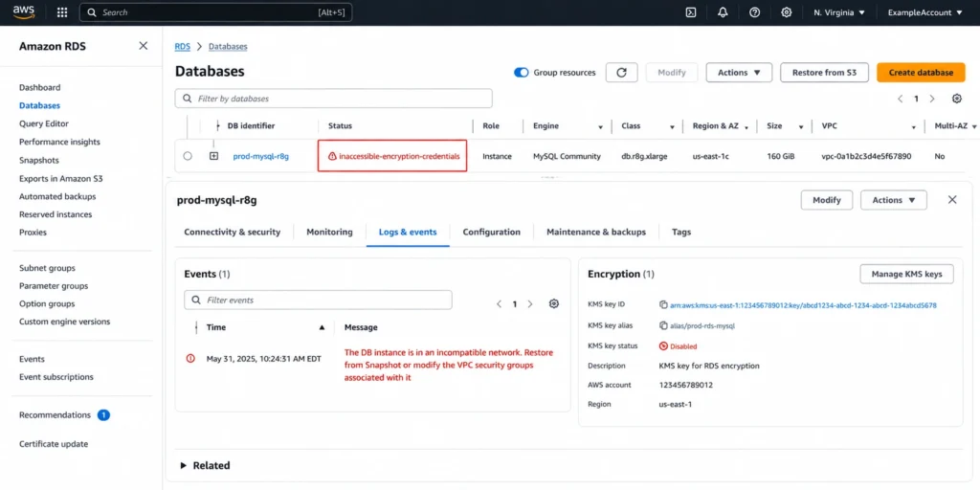Open the prod-mysql-r8g database link
Image resolution: width=980 pixels, height=490 pixels.
(x=260, y=156)
